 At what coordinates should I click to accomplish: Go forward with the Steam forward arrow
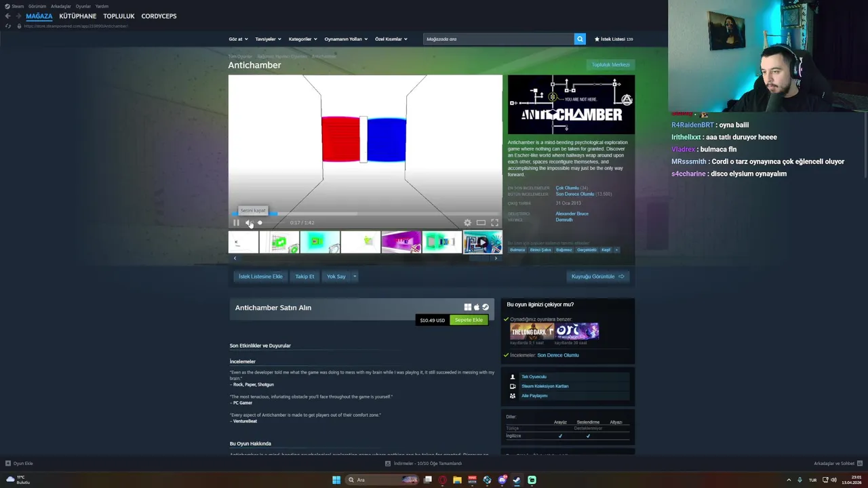(x=18, y=16)
